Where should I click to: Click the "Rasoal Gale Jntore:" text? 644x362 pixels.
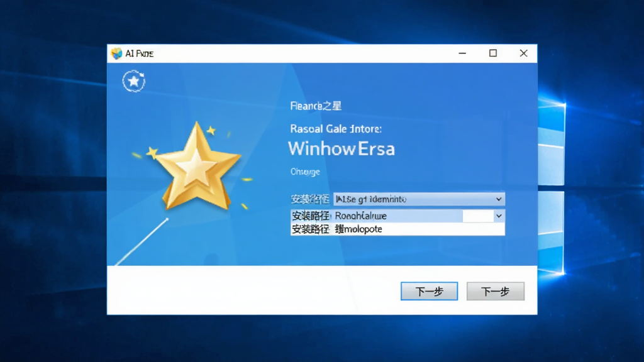coord(336,129)
